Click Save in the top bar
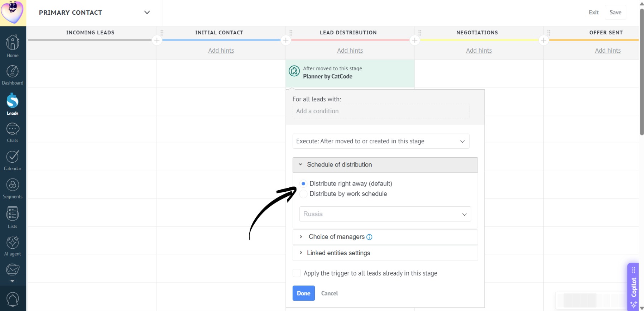Screen dimensions: 644x311 (615, 12)
